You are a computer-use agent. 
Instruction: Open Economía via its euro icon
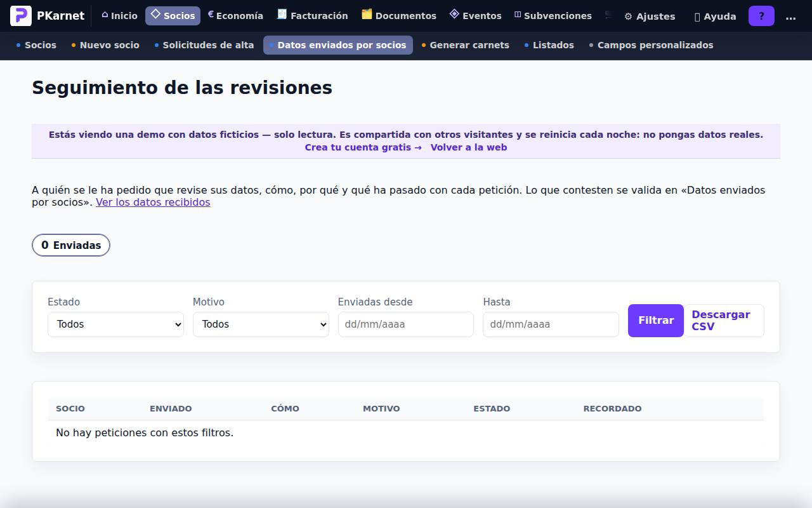[x=211, y=15]
